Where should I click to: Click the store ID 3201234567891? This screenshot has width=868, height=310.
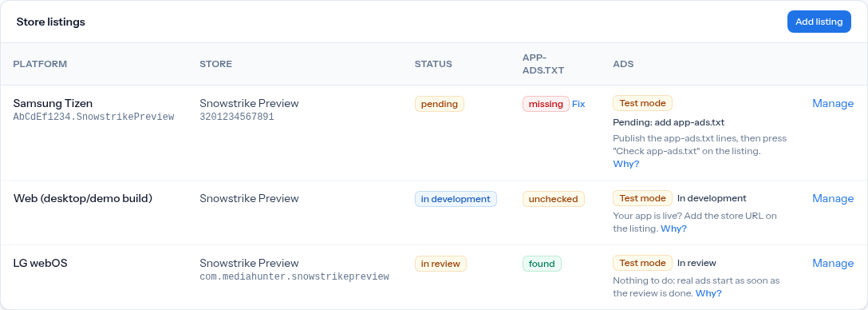[236, 117]
